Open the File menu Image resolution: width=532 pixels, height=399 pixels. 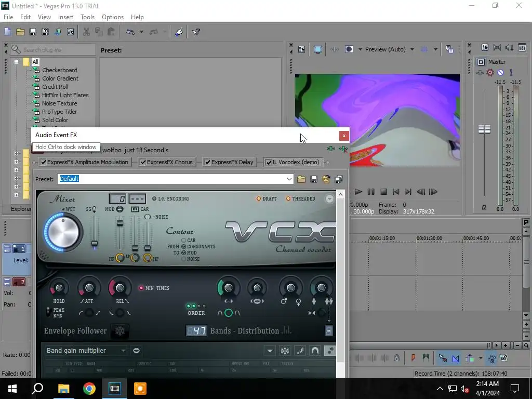pos(8,17)
